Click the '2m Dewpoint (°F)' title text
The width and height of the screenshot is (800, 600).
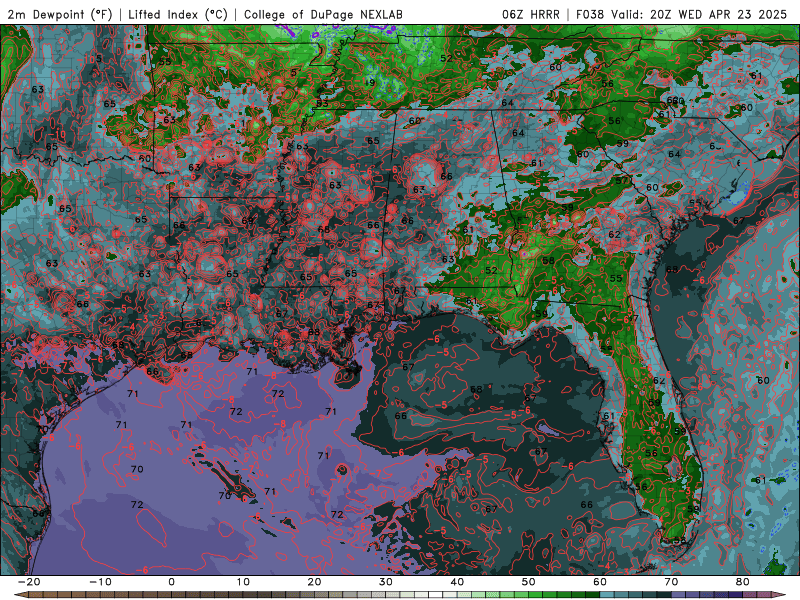[x=60, y=14]
